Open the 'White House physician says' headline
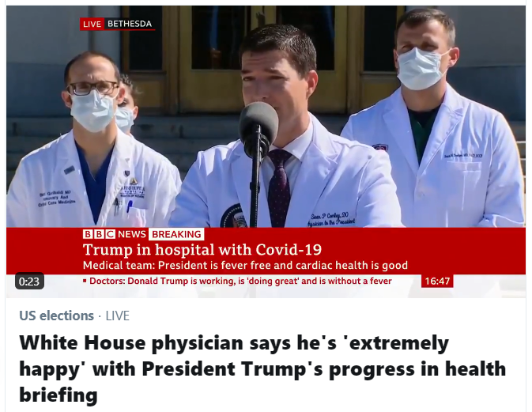Viewport: 532px width, 412px height. pos(262,369)
